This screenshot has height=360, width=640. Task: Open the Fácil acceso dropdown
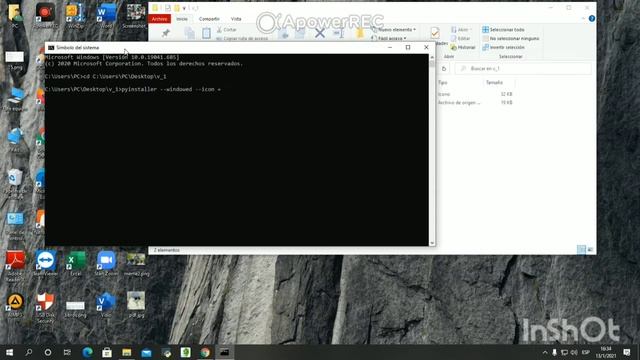[x=389, y=38]
